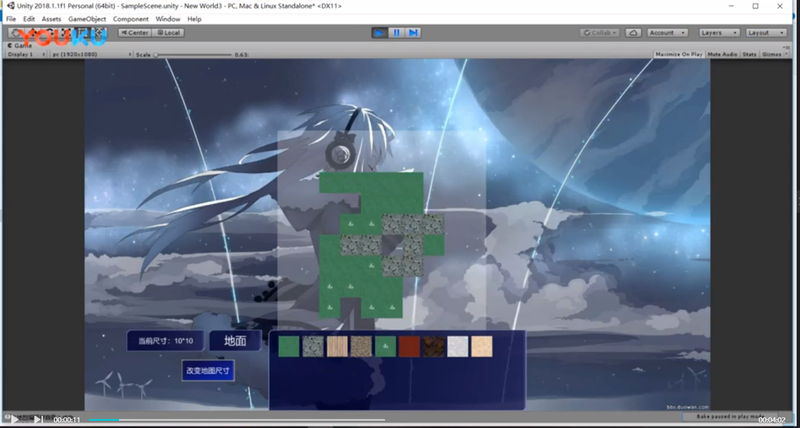Image resolution: width=800 pixels, height=428 pixels.
Task: Select the white marble tile
Action: click(x=458, y=346)
